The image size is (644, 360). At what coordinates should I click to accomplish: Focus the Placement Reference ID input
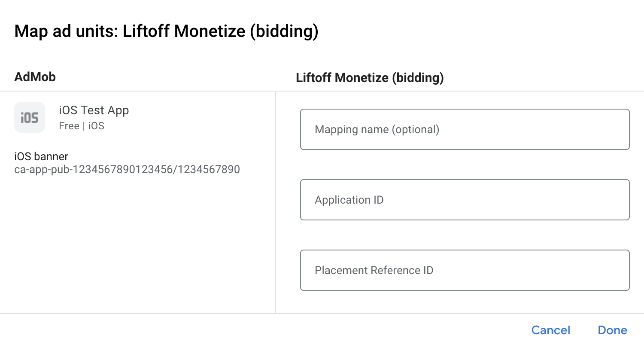[465, 270]
